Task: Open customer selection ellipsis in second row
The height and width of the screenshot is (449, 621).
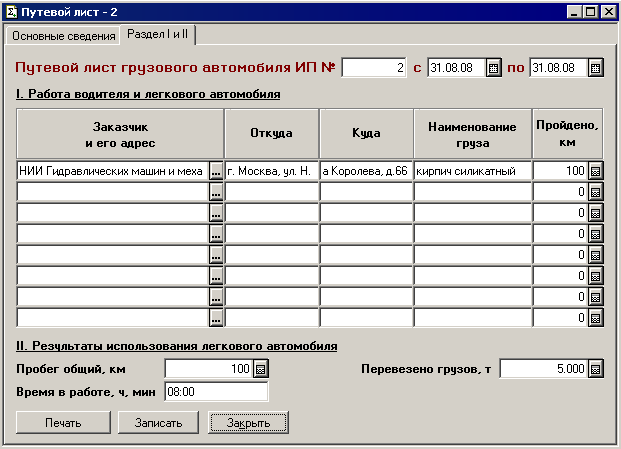Action: [215, 192]
